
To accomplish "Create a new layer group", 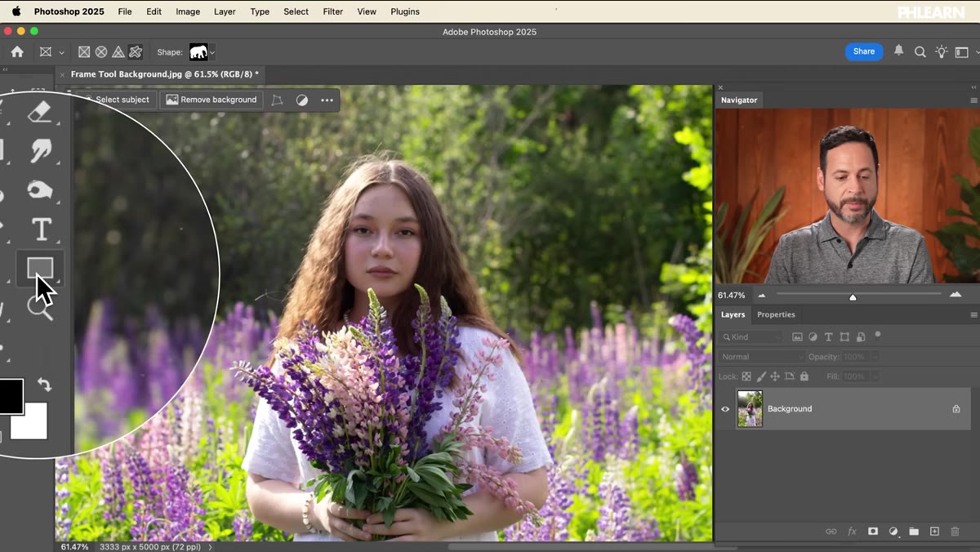I will 914,532.
